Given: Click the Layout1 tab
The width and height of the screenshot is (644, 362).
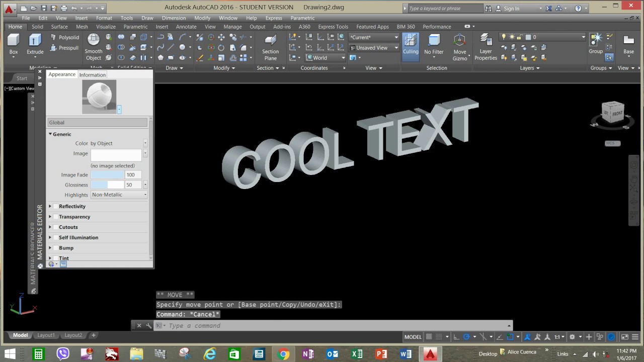Looking at the screenshot, I should coord(46,335).
